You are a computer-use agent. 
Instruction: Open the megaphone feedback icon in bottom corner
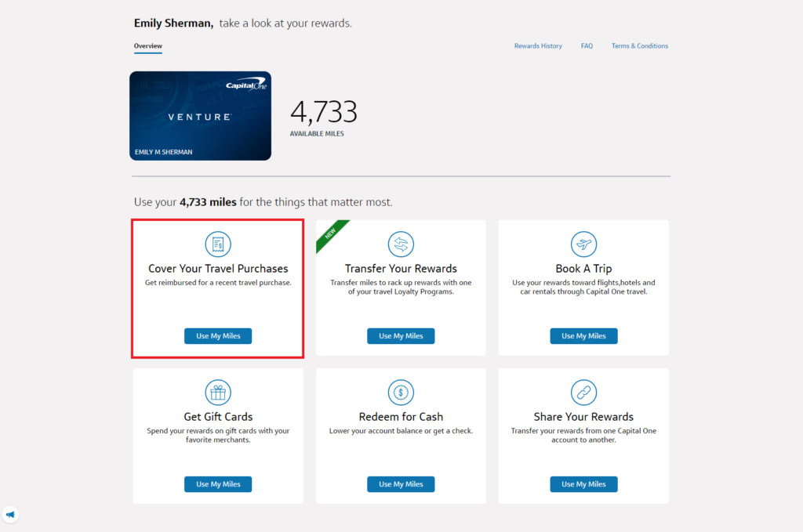[10, 515]
